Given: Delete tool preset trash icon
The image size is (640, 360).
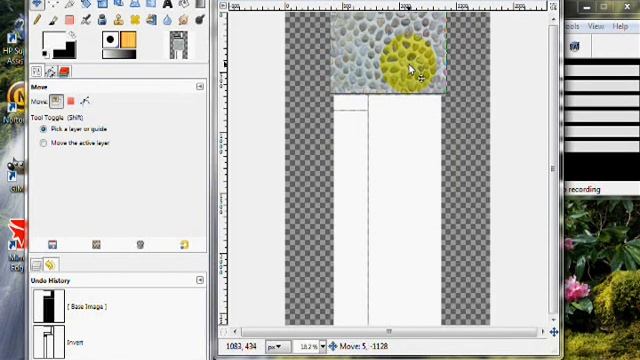Looking at the screenshot, I should [x=140, y=244].
